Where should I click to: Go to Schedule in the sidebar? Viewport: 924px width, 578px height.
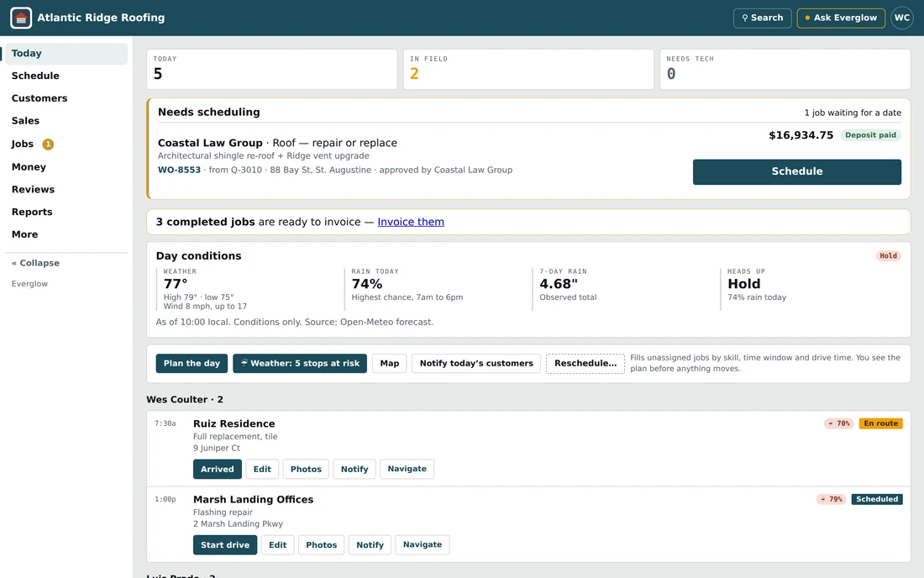pyautogui.click(x=66, y=76)
